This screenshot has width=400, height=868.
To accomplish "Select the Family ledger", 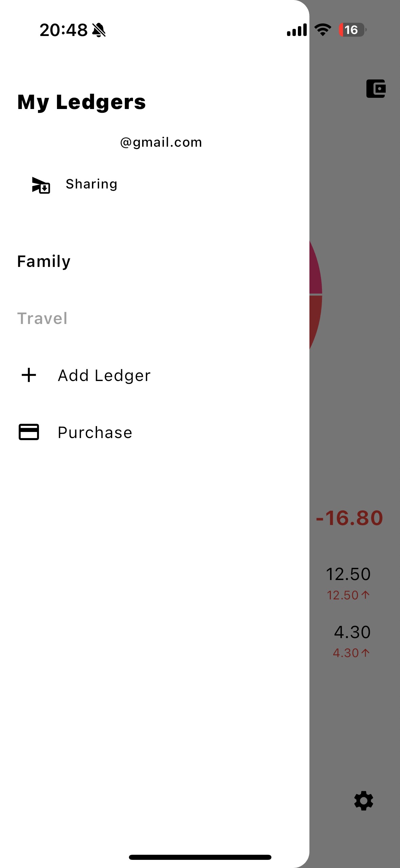I will pos(44,261).
